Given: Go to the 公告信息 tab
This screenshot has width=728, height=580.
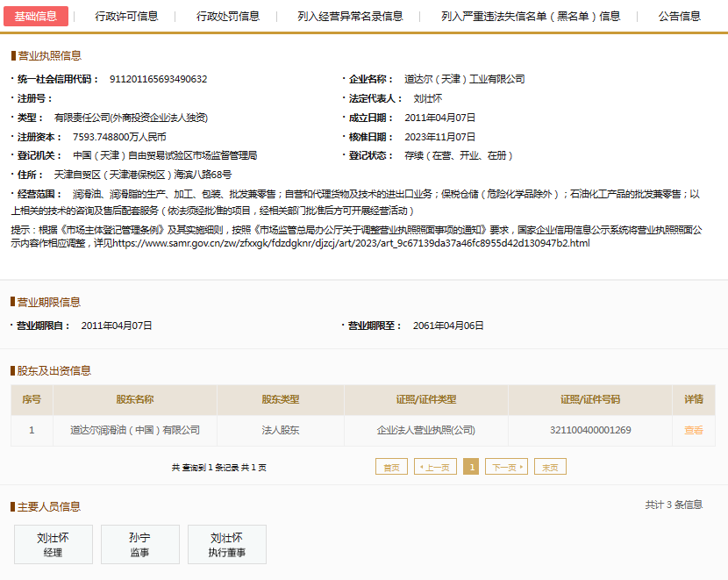Looking at the screenshot, I should coord(679,17).
